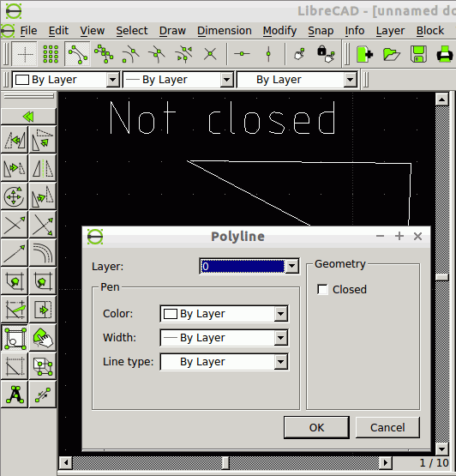
Task: Open the Color By Layer swatch selector
Action: (225, 314)
